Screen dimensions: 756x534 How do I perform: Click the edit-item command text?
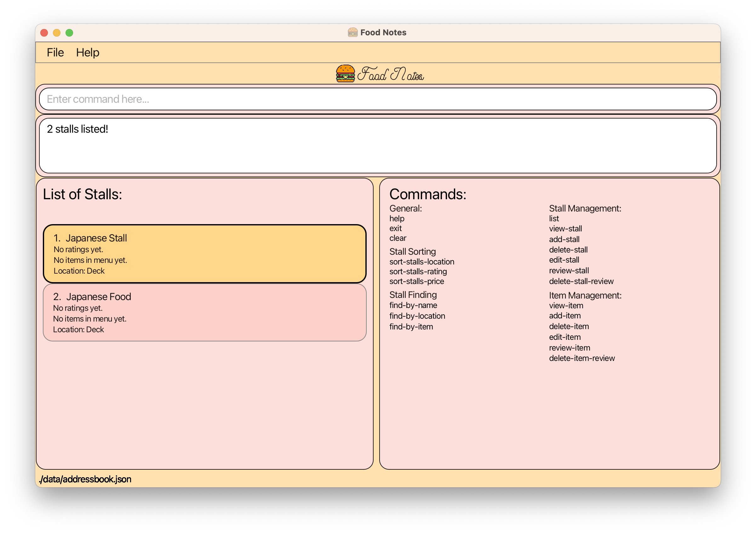[564, 337]
